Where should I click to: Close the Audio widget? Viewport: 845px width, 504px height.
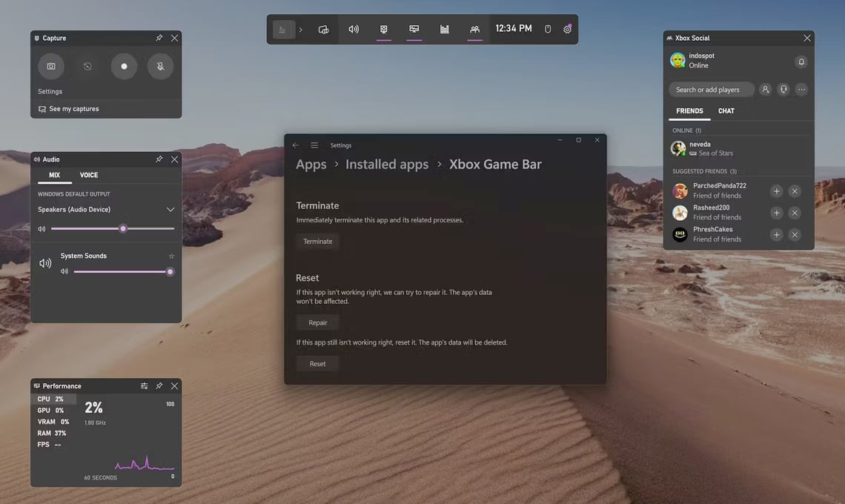click(174, 159)
